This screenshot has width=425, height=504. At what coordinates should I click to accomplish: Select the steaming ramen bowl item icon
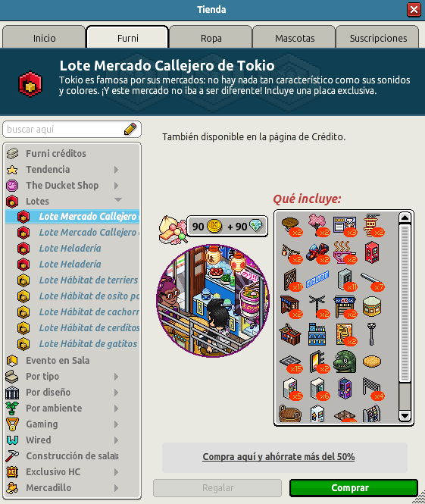coord(345,252)
